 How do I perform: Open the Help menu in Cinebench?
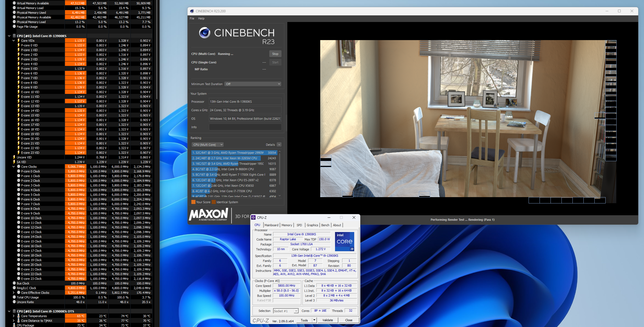tap(201, 18)
